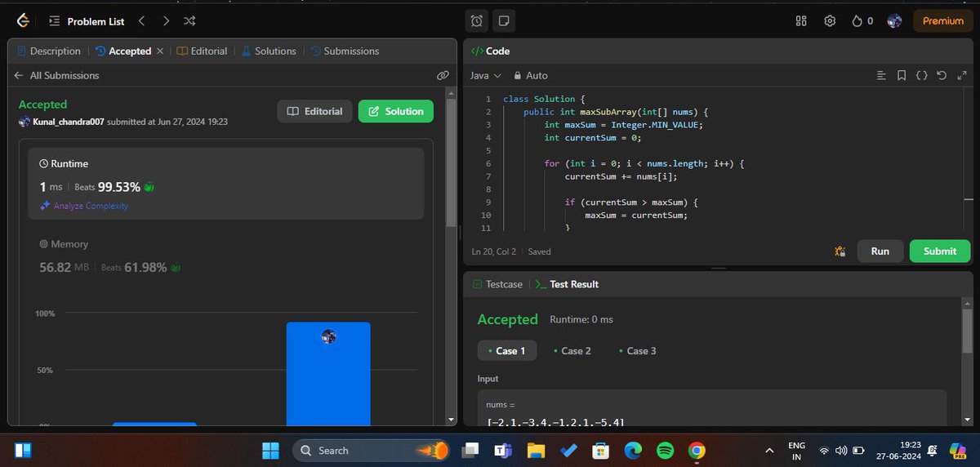The height and width of the screenshot is (467, 980).
Task: Show hidden system tray icons chevron
Action: point(768,451)
